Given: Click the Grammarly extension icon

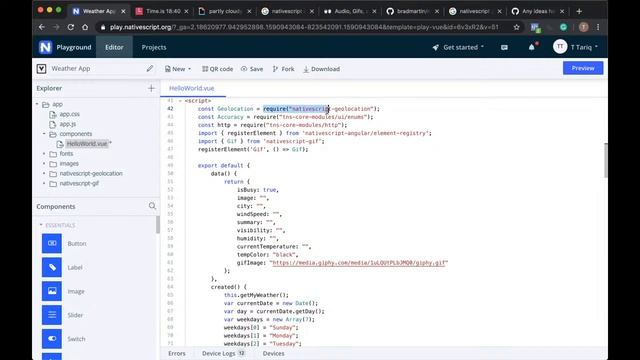Looking at the screenshot, I should (x=564, y=27).
